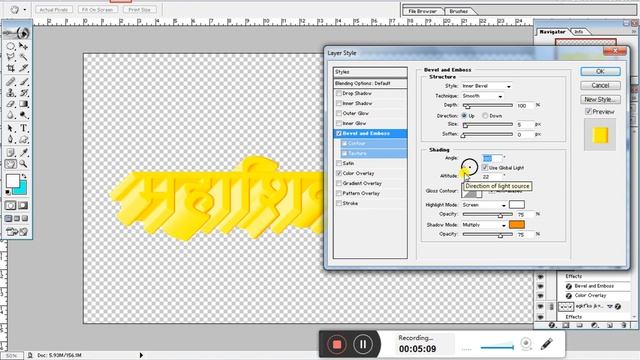Click the orange shadow color swatch
This screenshot has height=360, width=640.
pos(516,225)
